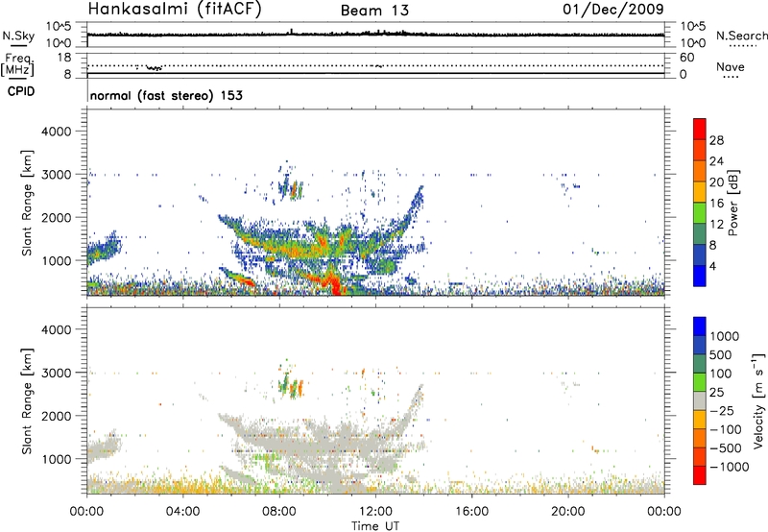Click the '18' frequency tick label

(64, 58)
